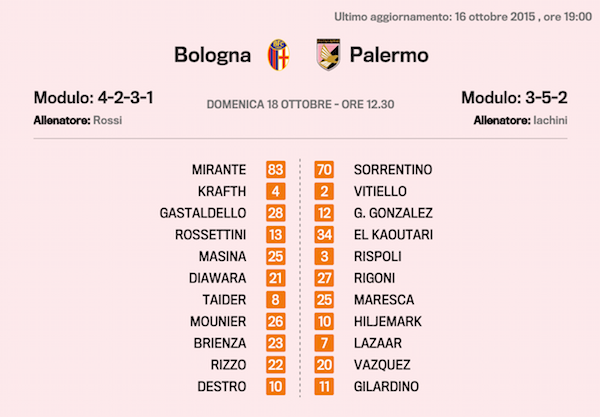Image resolution: width=600 pixels, height=417 pixels.
Task: Open the Bologna team name
Action: 212,55
